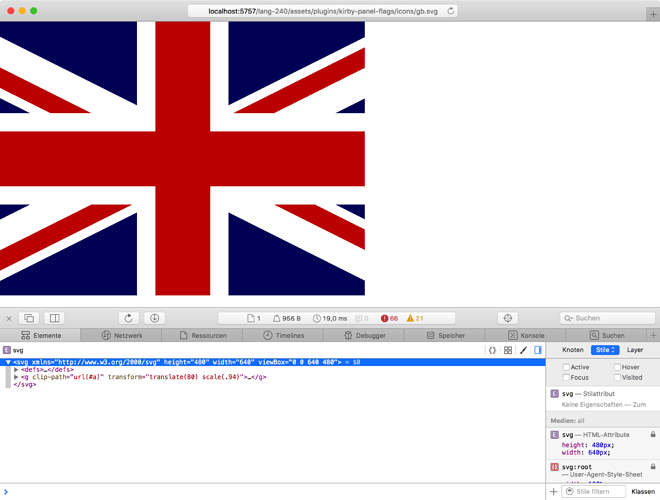Screen dimensions: 660x500
Task: Open the Timelines tab
Action: (x=283, y=335)
